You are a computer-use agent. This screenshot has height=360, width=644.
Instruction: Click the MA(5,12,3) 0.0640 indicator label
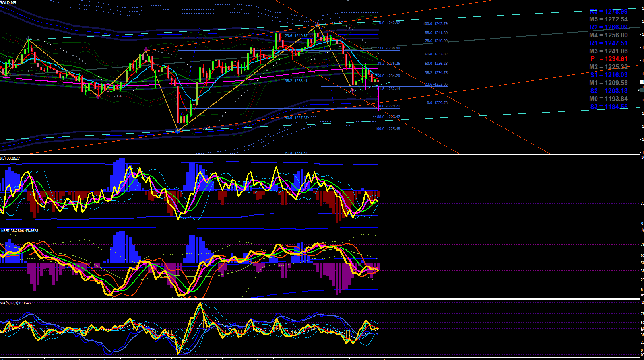click(16, 303)
